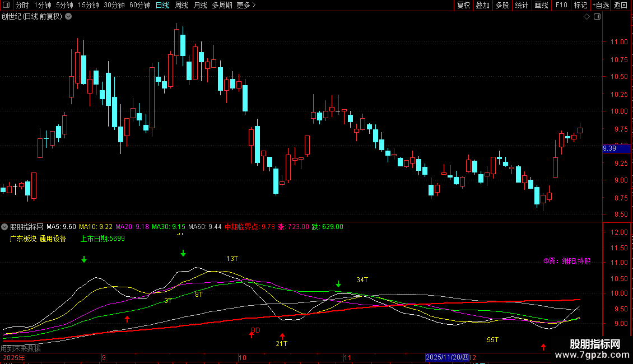Click the 上市日期:5699 text
This screenshot has width=633, height=364.
[x=103, y=239]
